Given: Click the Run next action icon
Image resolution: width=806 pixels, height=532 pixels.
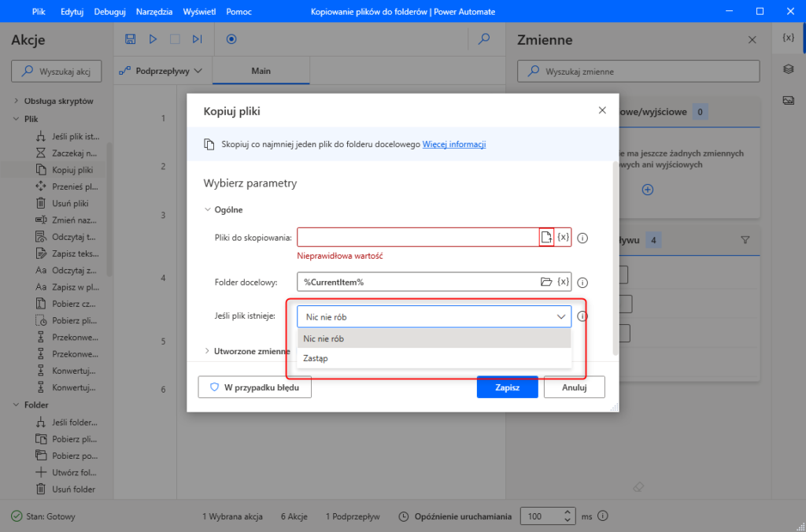Looking at the screenshot, I should (x=197, y=39).
